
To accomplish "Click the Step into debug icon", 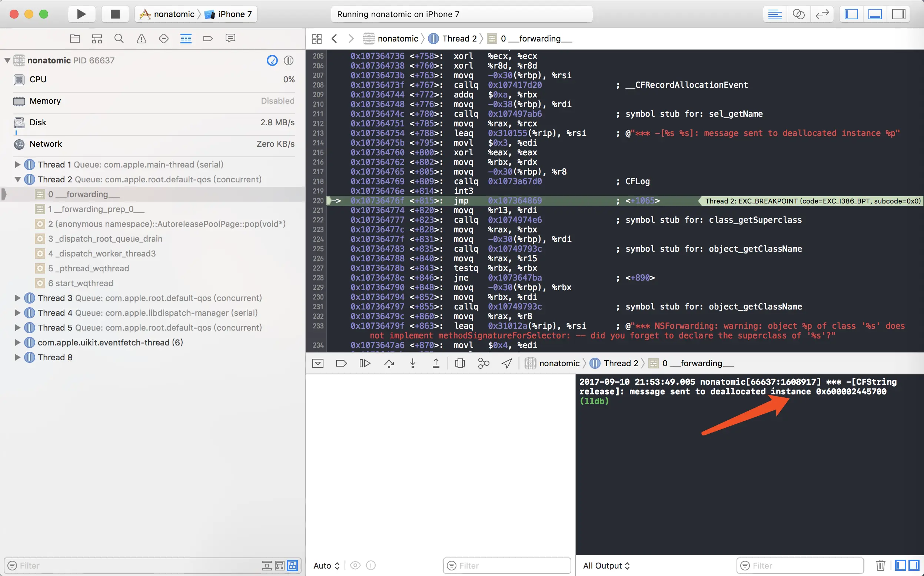I will [413, 363].
